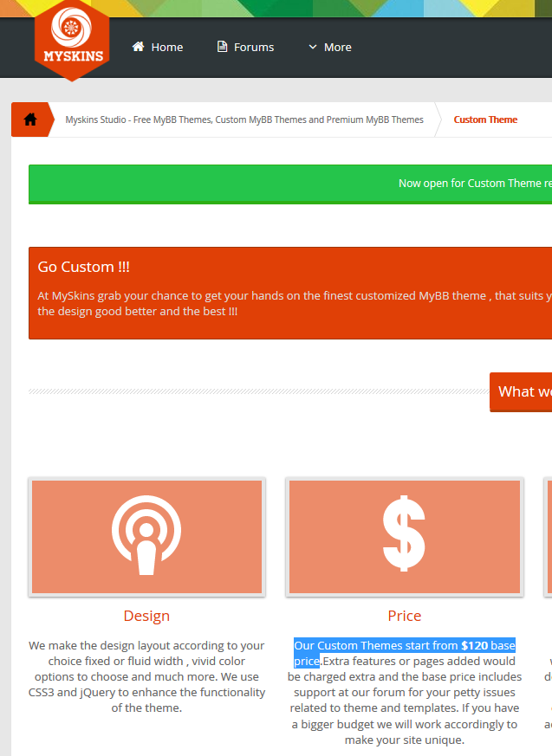552x756 pixels.
Task: Open the Forums menu link
Action: [254, 48]
